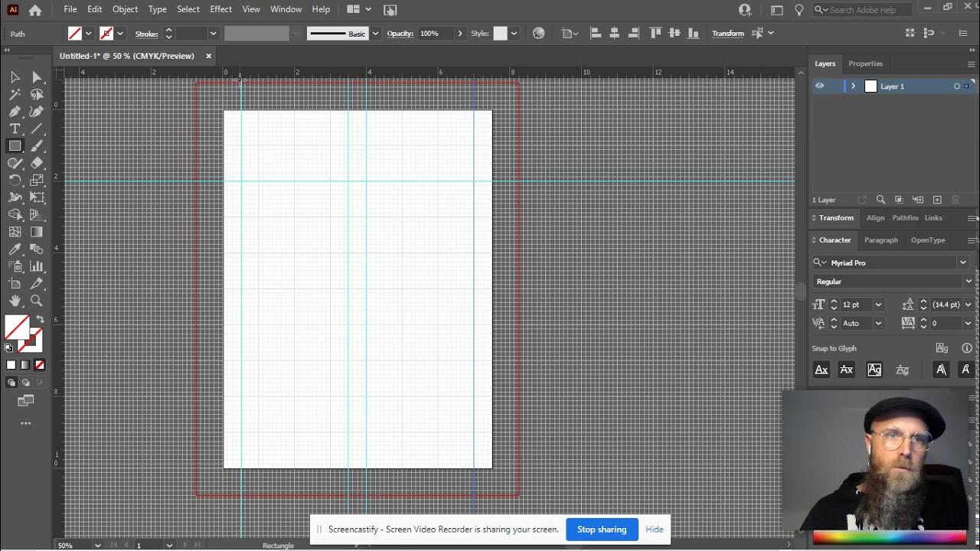Click the Stop sharing button
The width and height of the screenshot is (980, 551).
602,530
